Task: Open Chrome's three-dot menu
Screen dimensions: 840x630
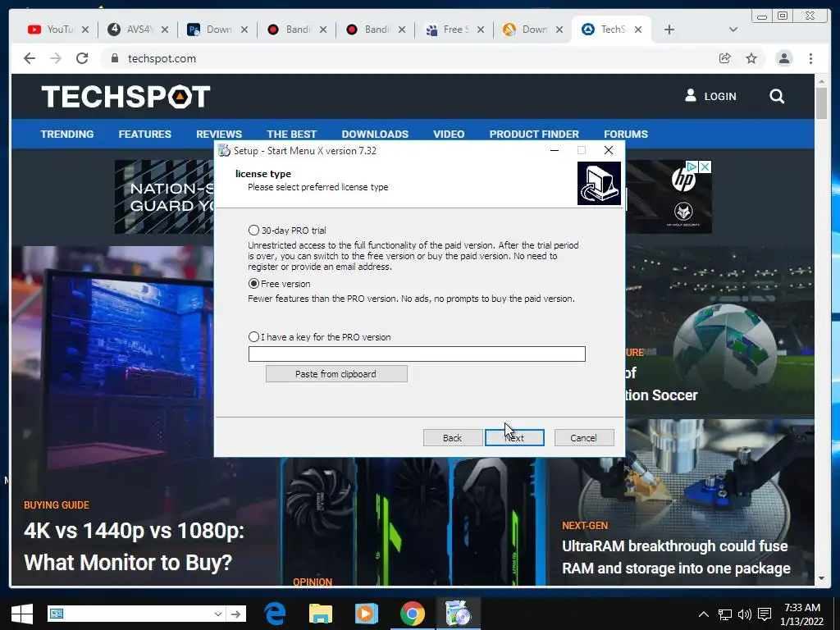Action: pos(810,58)
